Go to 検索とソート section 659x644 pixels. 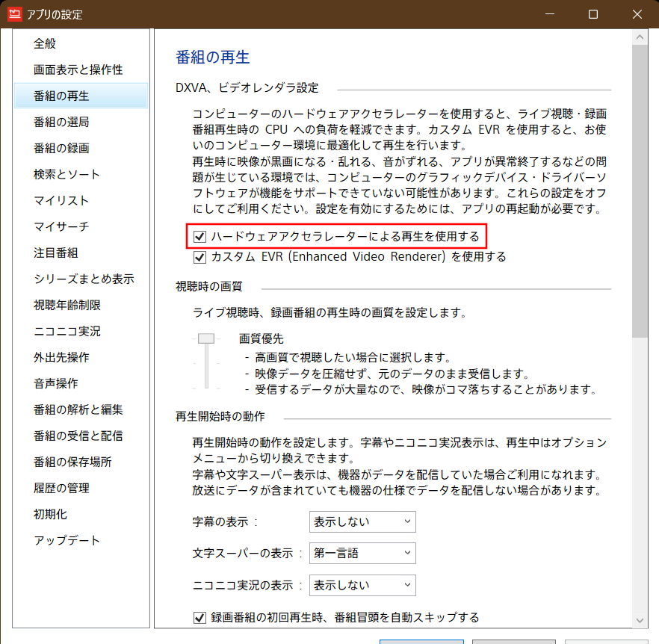click(66, 174)
